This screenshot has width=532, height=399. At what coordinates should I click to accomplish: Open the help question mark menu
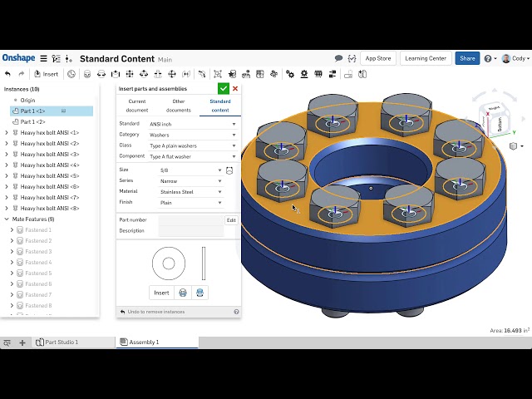pyautogui.click(x=490, y=59)
